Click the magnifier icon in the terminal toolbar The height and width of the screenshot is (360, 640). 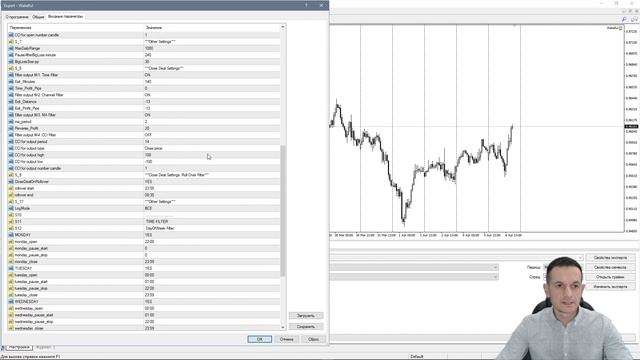click(x=624, y=19)
